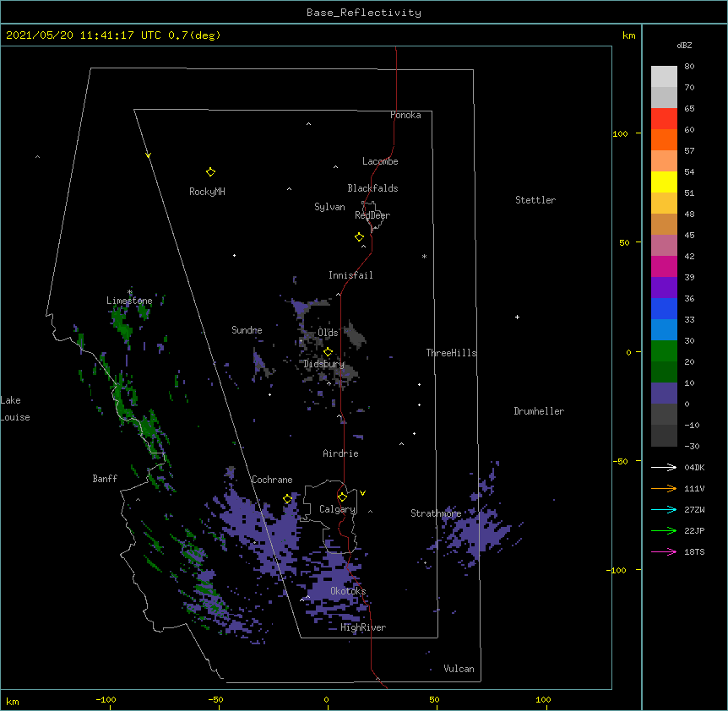This screenshot has height=711, width=728.
Task: Choose the green swatch between 30 and 20
Action: [x=664, y=350]
